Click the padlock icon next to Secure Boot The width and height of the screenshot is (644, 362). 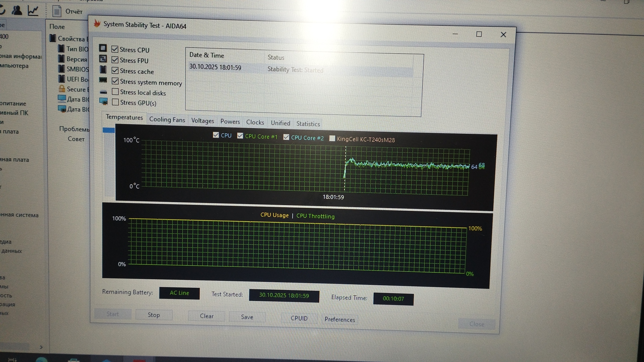pos(62,89)
